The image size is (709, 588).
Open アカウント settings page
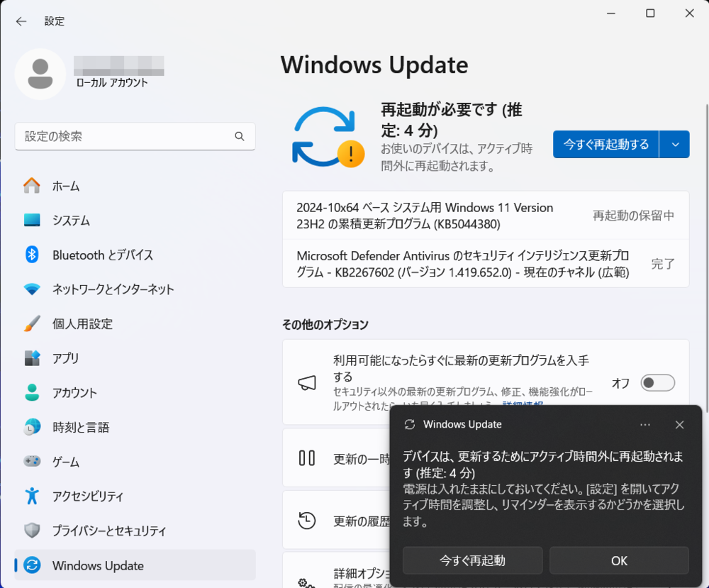pos(135,392)
